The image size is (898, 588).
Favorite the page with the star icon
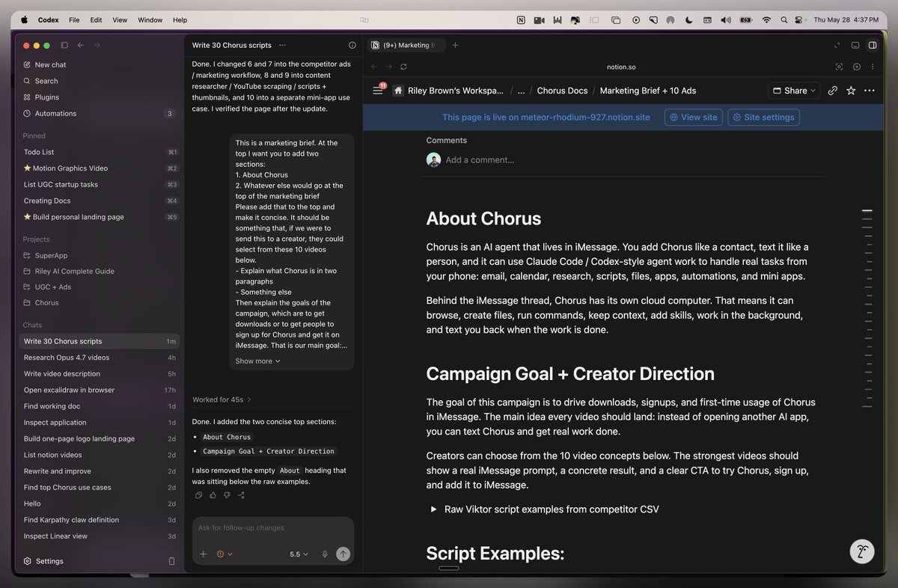[851, 91]
